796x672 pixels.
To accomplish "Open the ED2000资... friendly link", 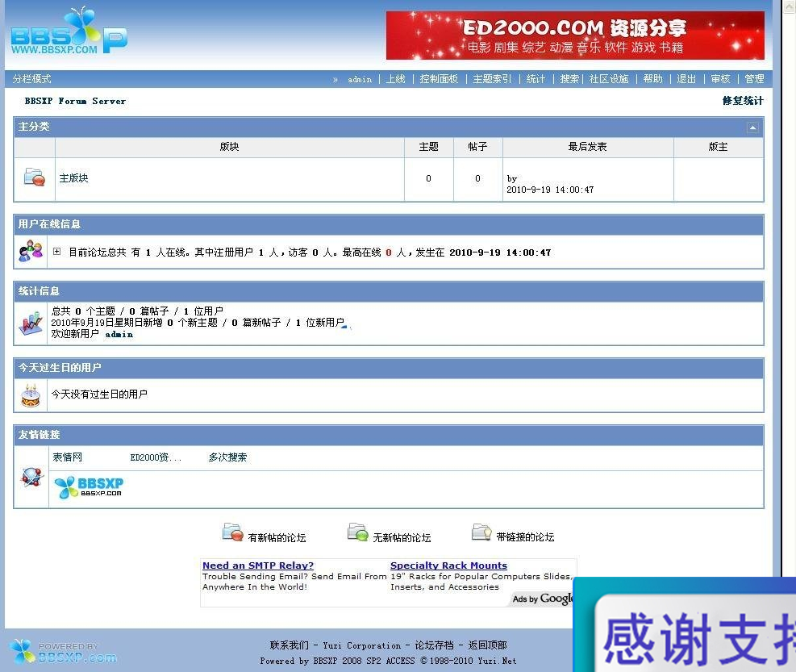I will [156, 457].
